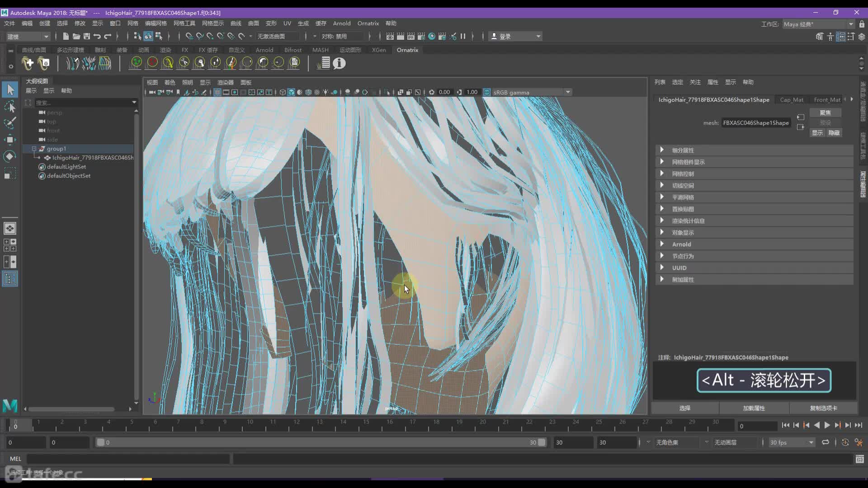Viewport: 868px width, 488px height.
Task: Click the 聚焦 button
Action: point(825,113)
